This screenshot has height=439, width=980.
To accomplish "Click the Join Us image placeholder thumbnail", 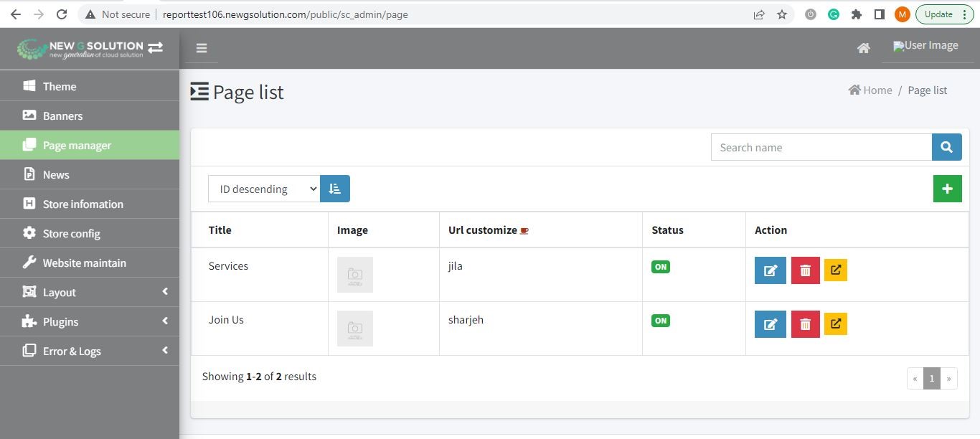I will click(x=355, y=329).
